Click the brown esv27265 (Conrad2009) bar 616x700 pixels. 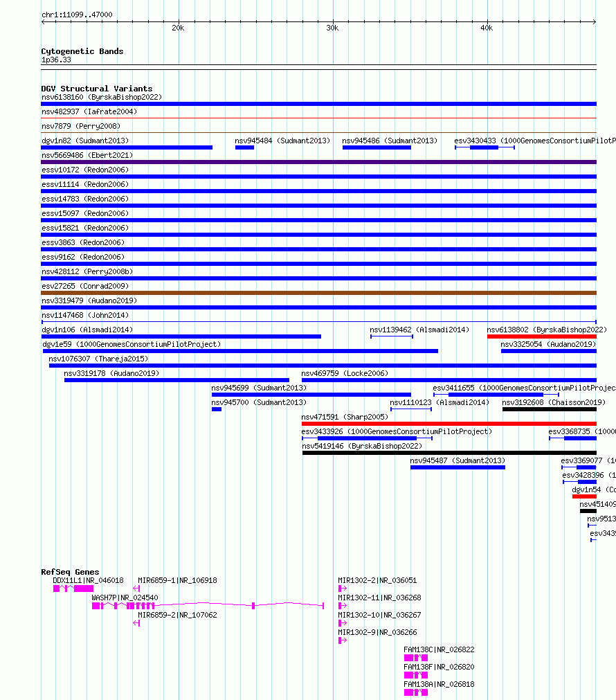pyautogui.click(x=318, y=293)
